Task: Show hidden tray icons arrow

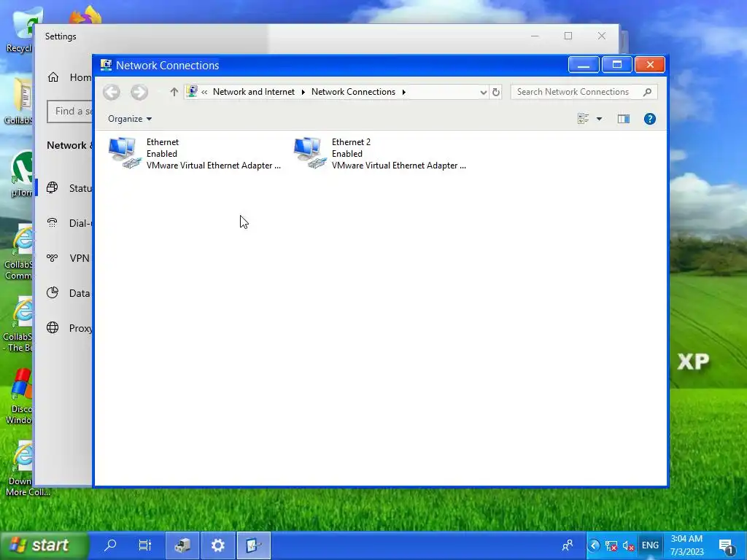Action: (x=594, y=545)
